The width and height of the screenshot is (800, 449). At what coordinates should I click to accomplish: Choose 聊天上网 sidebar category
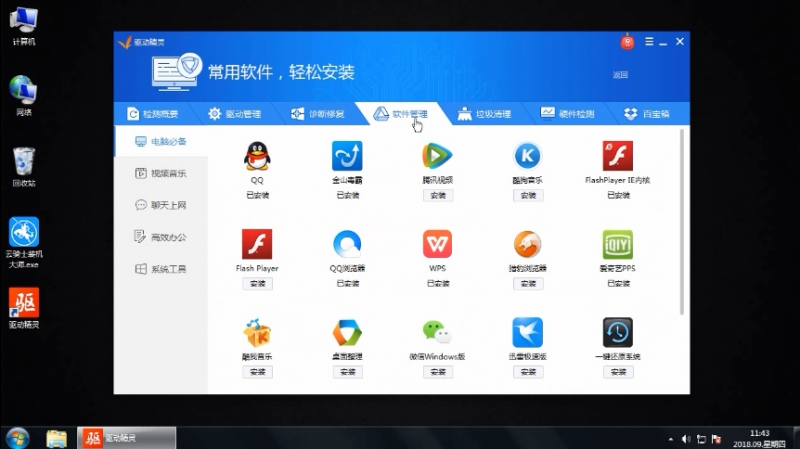point(161,205)
